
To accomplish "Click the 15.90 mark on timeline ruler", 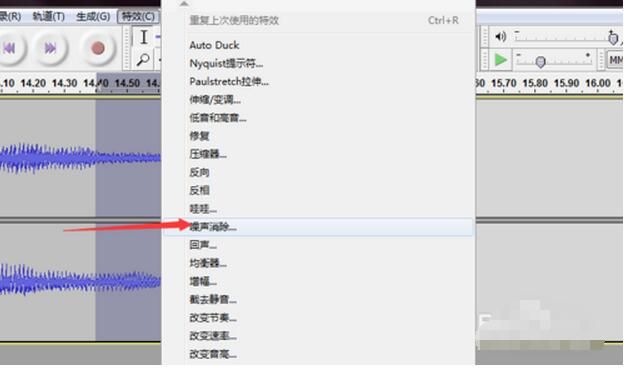I will pyautogui.click(x=566, y=83).
